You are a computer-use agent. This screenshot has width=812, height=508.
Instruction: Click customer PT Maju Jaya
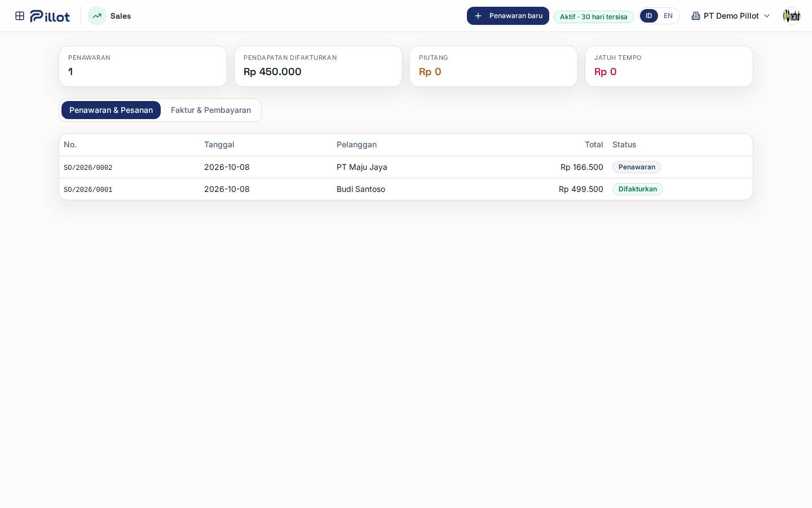click(x=362, y=167)
